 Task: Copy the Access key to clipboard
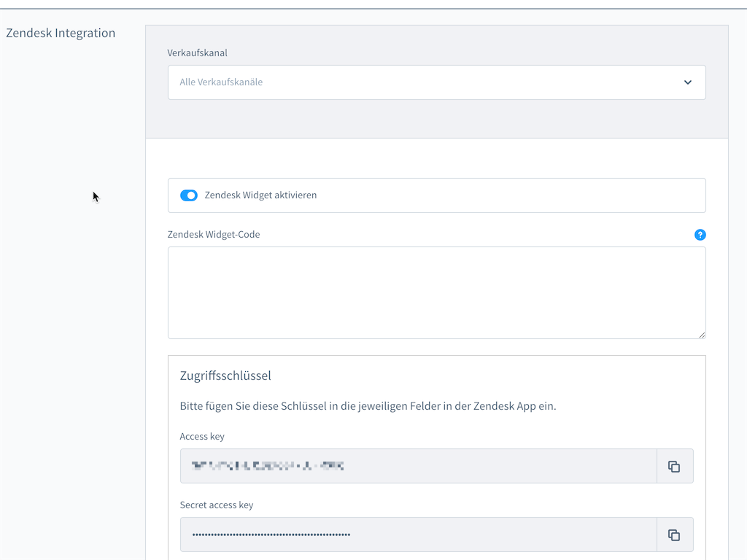(x=674, y=467)
